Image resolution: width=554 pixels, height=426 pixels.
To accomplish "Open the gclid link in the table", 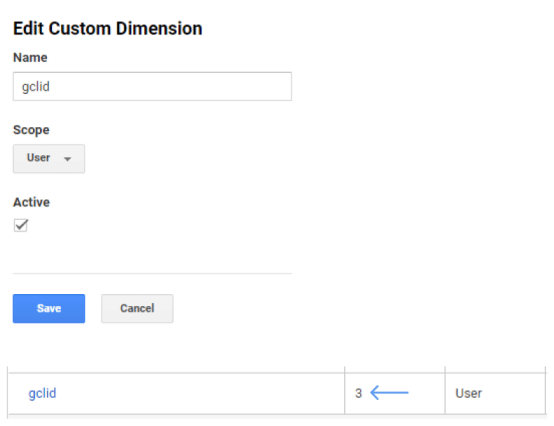I will (42, 393).
